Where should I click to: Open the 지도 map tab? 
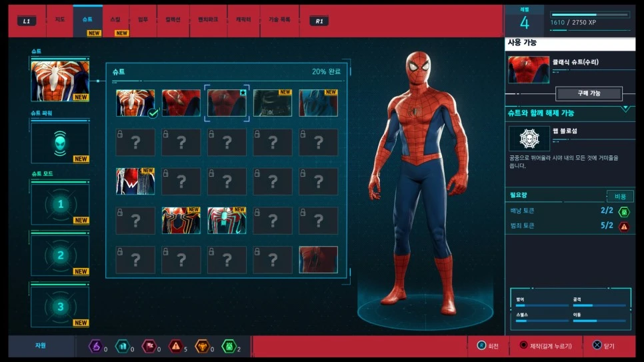click(60, 20)
